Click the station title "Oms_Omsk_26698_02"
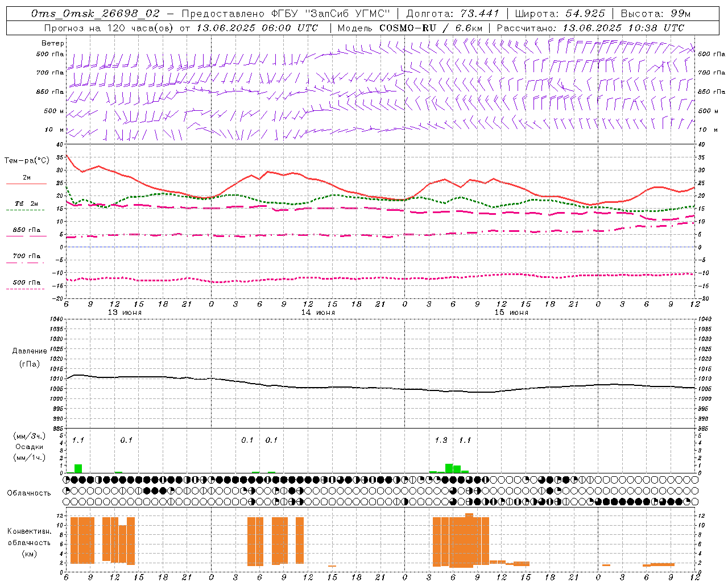Image resolution: width=728 pixels, height=582 pixels. (x=96, y=13)
